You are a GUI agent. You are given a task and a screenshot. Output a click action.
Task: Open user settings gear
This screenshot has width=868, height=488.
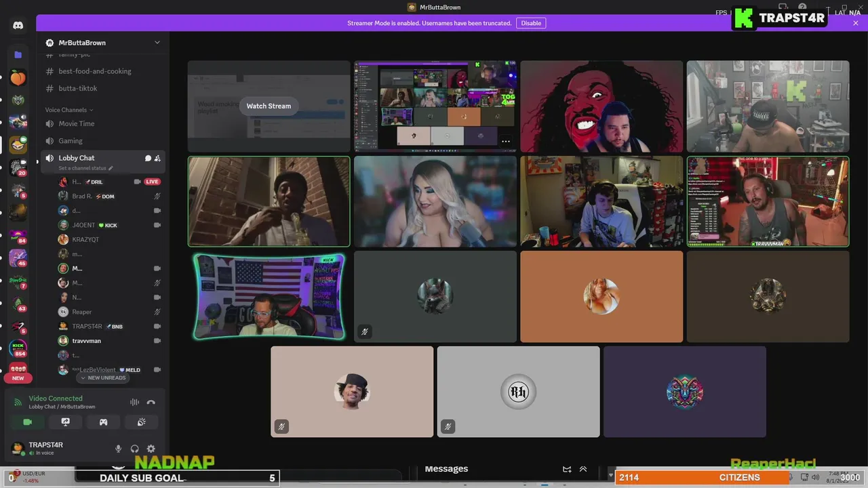click(x=151, y=449)
